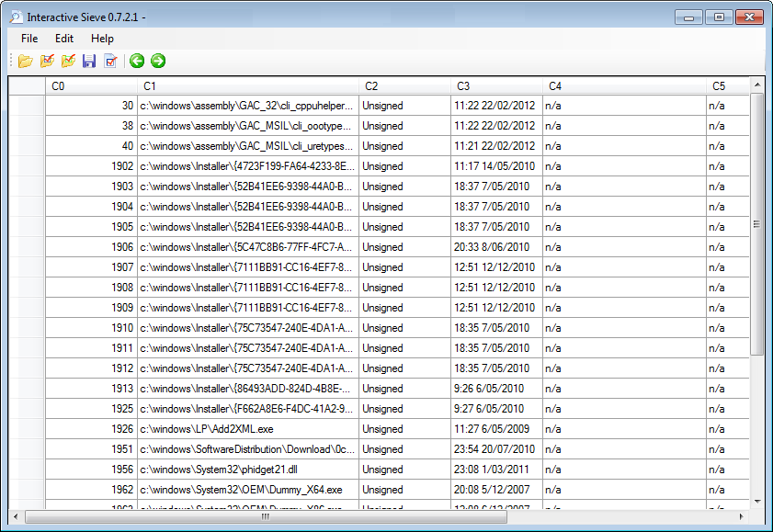
Task: Click the C0 column header
Action: [90, 85]
